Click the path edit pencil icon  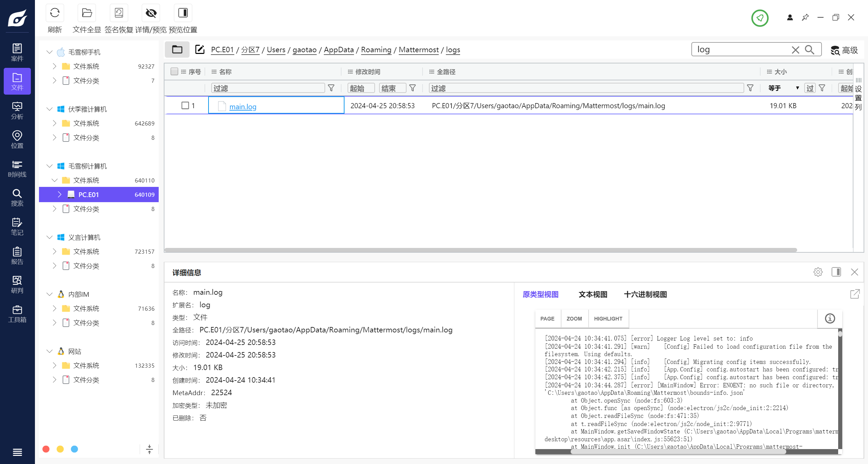click(200, 50)
